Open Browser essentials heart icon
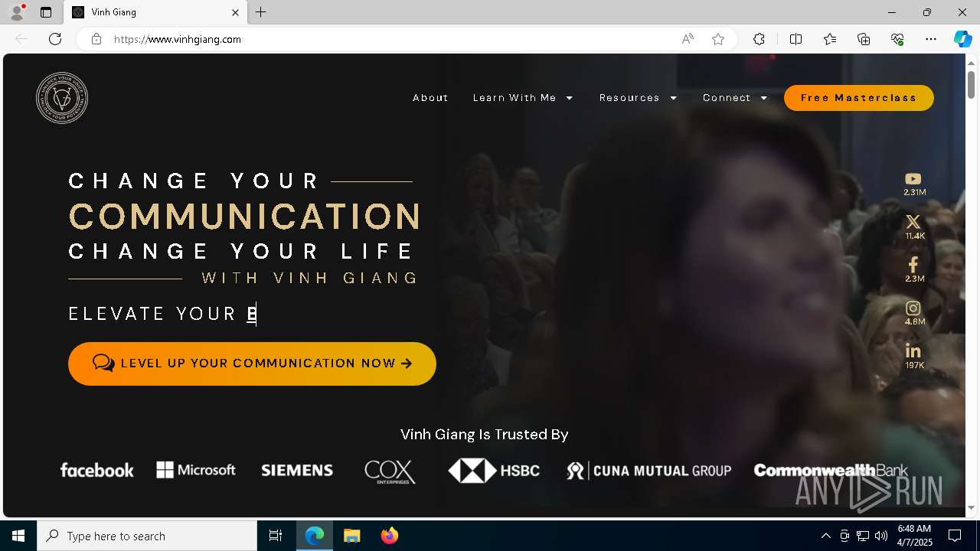This screenshot has width=980, height=551. click(x=897, y=39)
